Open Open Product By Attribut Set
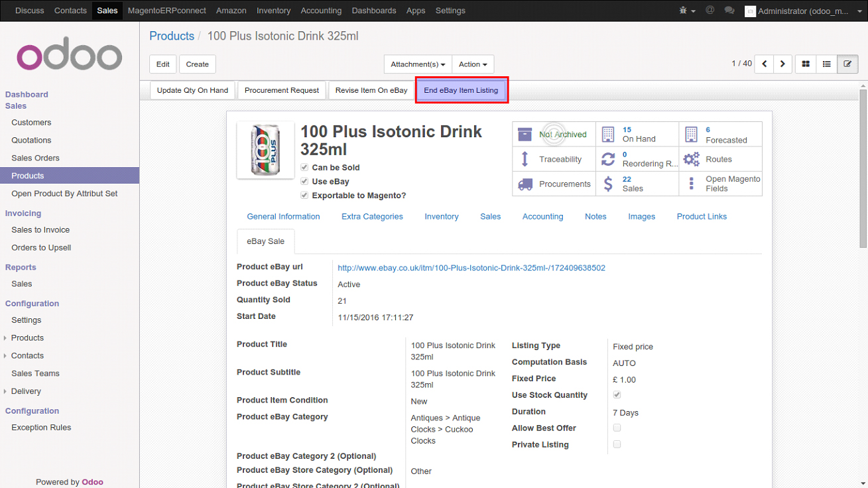The image size is (868, 488). pyautogui.click(x=64, y=194)
